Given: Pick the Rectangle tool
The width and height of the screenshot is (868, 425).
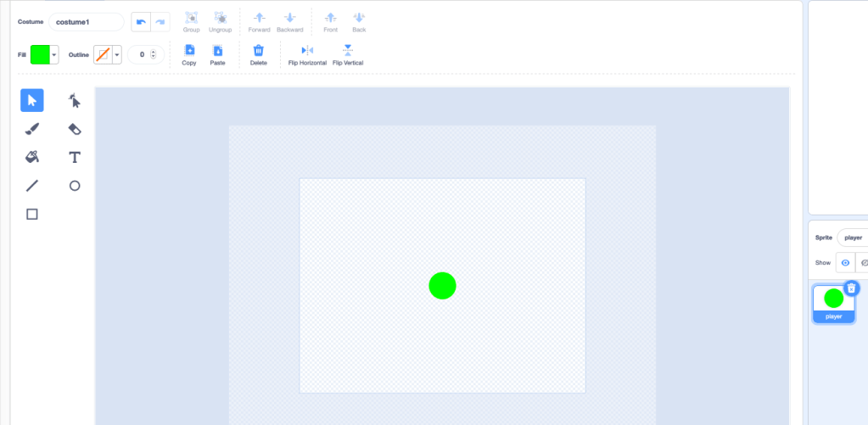Looking at the screenshot, I should [32, 214].
